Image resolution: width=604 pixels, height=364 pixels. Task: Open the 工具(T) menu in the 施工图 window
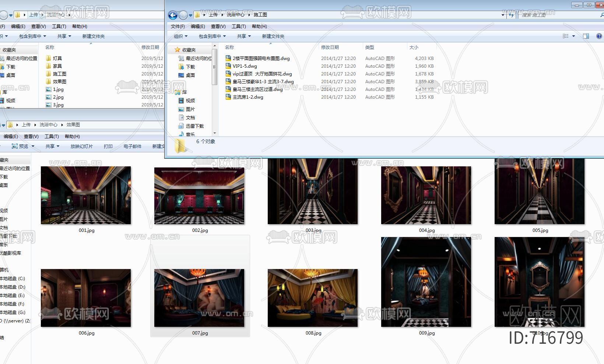click(239, 26)
